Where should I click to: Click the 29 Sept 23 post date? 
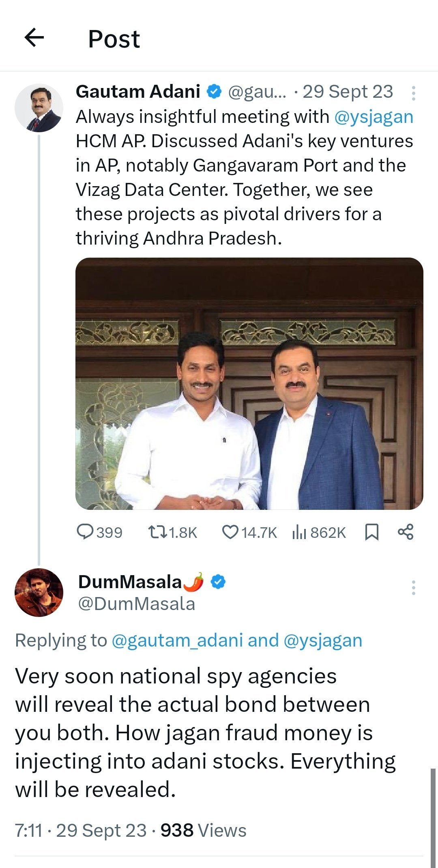348,92
